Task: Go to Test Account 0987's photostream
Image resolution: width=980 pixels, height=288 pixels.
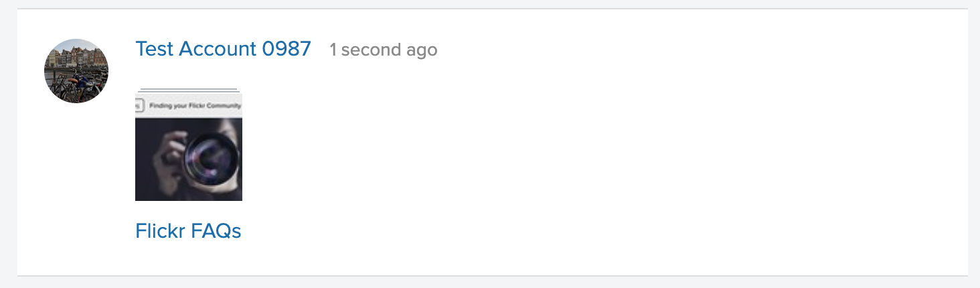Action: pos(224,49)
